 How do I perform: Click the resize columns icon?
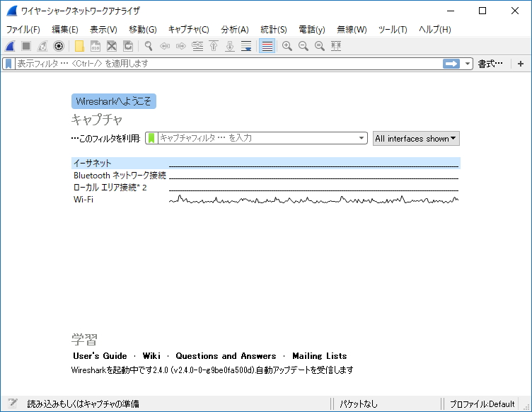[x=336, y=46]
